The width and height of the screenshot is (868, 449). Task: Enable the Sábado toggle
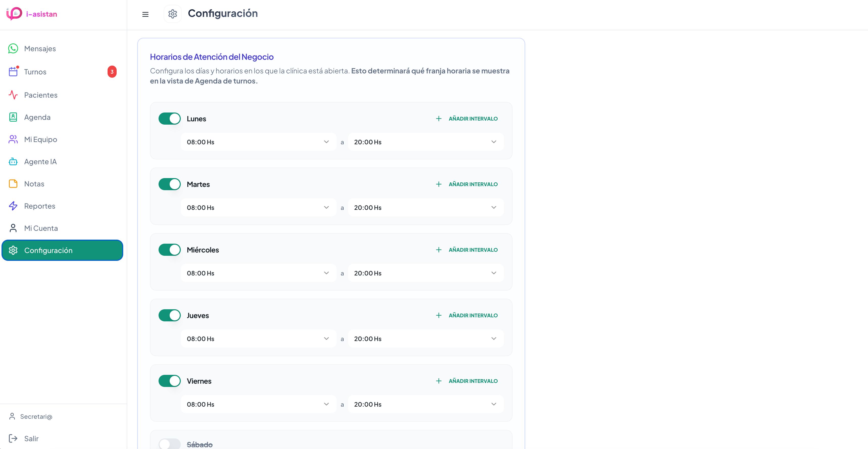[x=169, y=444]
